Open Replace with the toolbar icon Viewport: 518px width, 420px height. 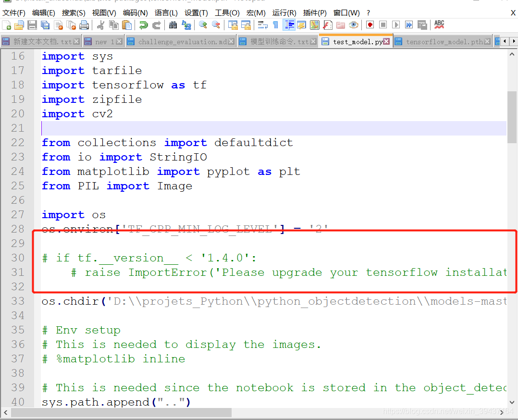(x=186, y=25)
